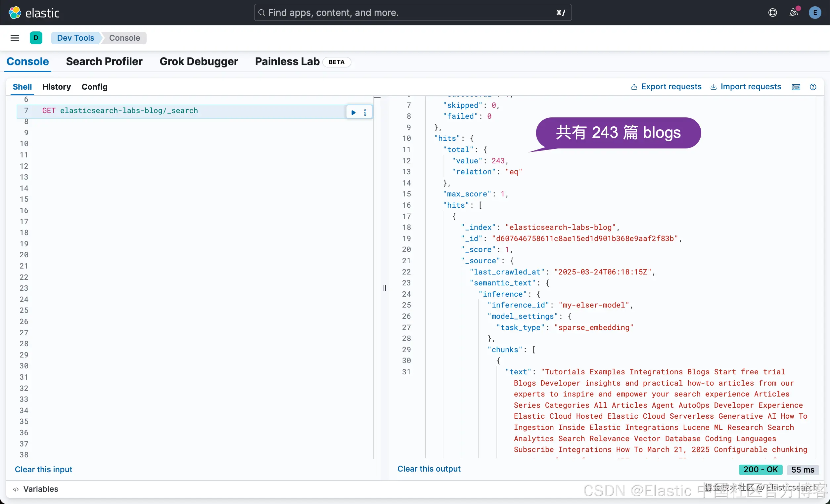The height and width of the screenshot is (504, 830).
Task: Switch to Search Profiler tab
Action: (104, 62)
